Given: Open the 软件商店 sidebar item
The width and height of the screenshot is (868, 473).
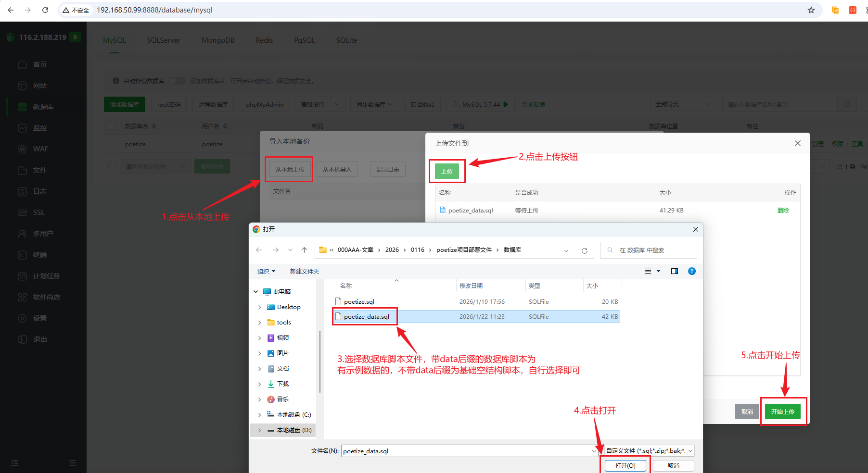Looking at the screenshot, I should [46, 297].
